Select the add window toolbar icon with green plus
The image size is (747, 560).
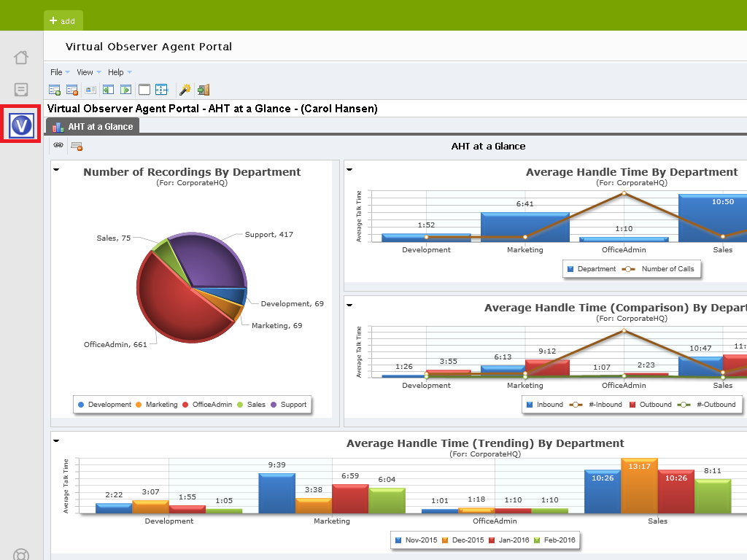(x=54, y=90)
